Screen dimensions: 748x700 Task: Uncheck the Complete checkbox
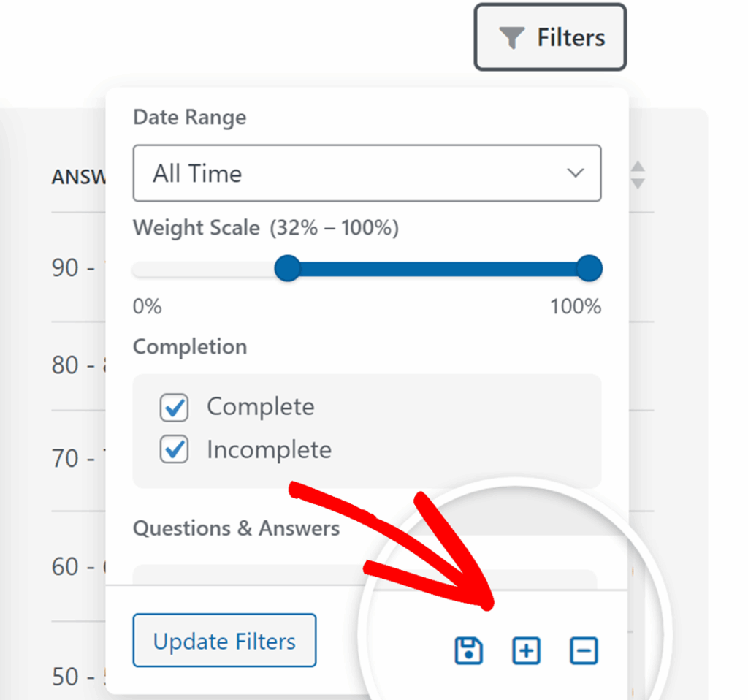(175, 408)
